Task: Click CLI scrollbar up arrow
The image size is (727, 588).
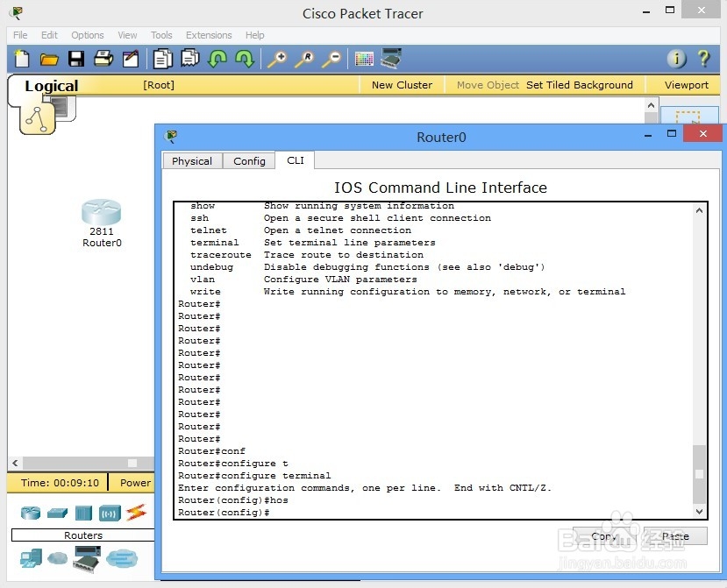Action: click(x=699, y=210)
